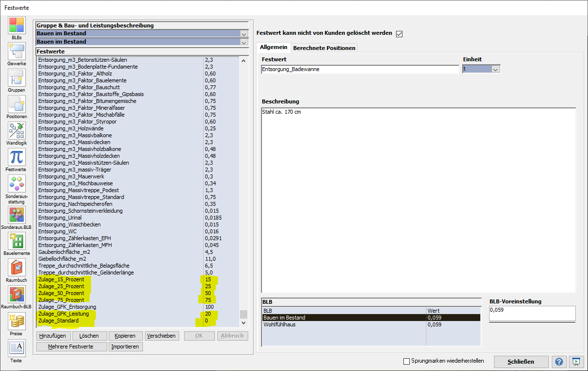
Task: Click the Hinzufügen button
Action: pyautogui.click(x=52, y=336)
